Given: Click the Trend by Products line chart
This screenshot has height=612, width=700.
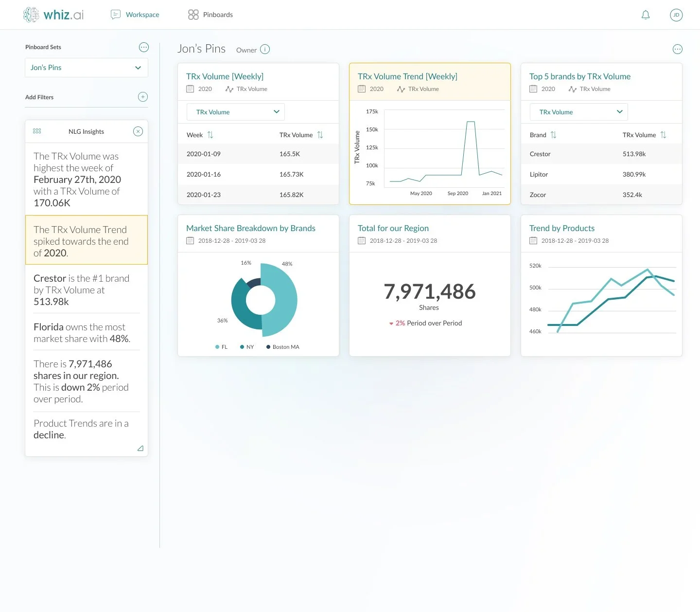Looking at the screenshot, I should click(612, 300).
